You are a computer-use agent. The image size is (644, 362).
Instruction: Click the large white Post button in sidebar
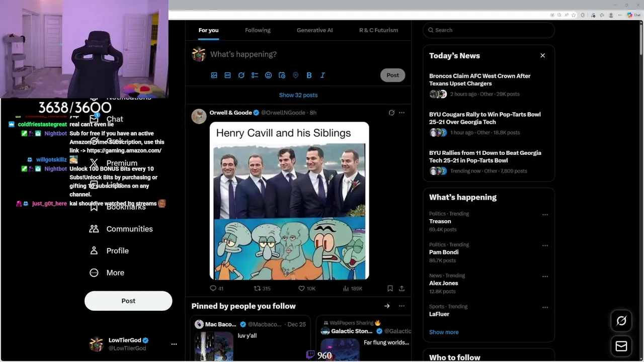click(128, 301)
